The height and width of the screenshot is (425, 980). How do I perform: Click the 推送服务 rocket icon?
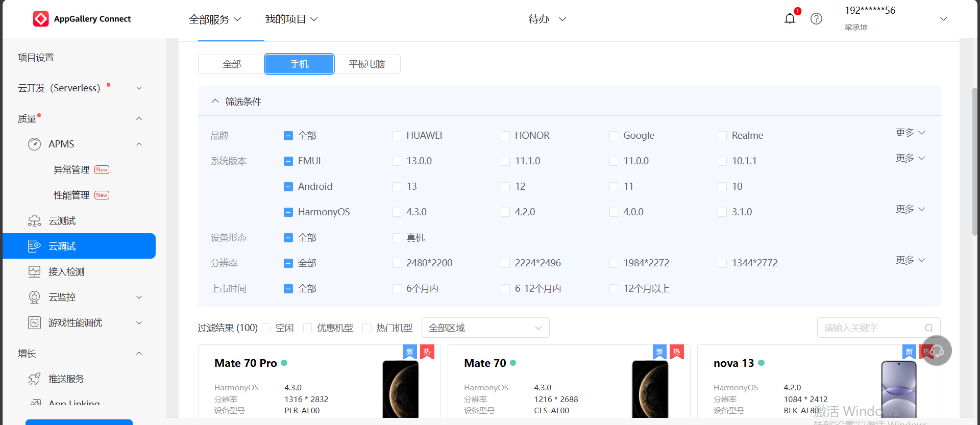click(x=34, y=379)
